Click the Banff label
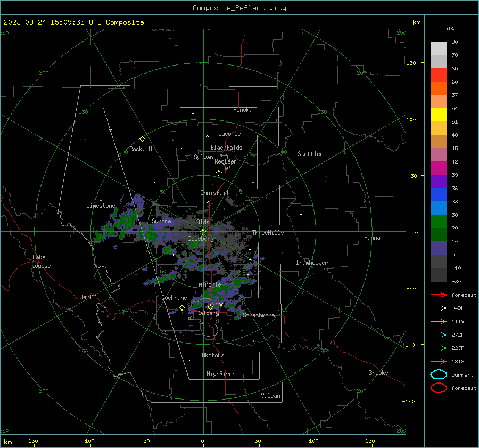This screenshot has width=479, height=448. [88, 297]
